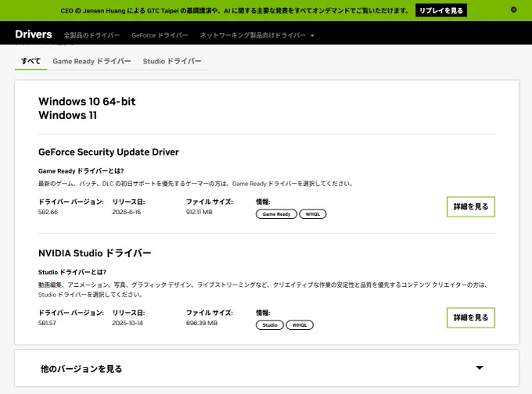The width and height of the screenshot is (532, 394).
Task: Click the arrow beside ネットワーキング製品向けドライバー
Action: tap(312, 36)
